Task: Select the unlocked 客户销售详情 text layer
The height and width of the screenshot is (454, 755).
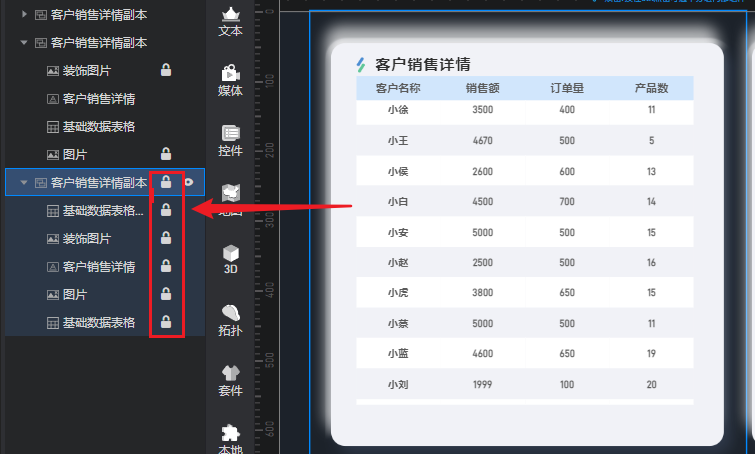Action: coord(99,99)
